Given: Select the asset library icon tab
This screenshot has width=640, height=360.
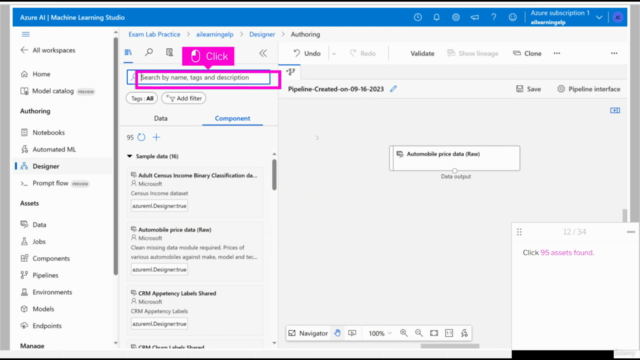Looking at the screenshot, I should pyautogui.click(x=128, y=53).
